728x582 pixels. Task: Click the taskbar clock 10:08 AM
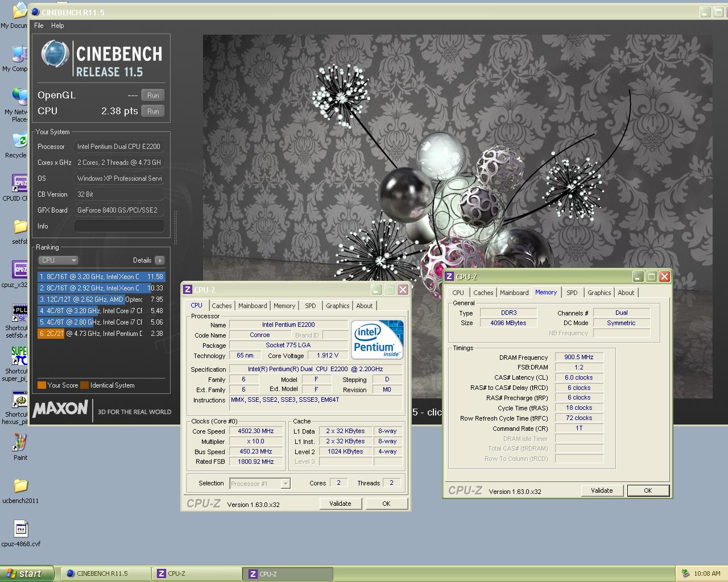click(x=707, y=573)
